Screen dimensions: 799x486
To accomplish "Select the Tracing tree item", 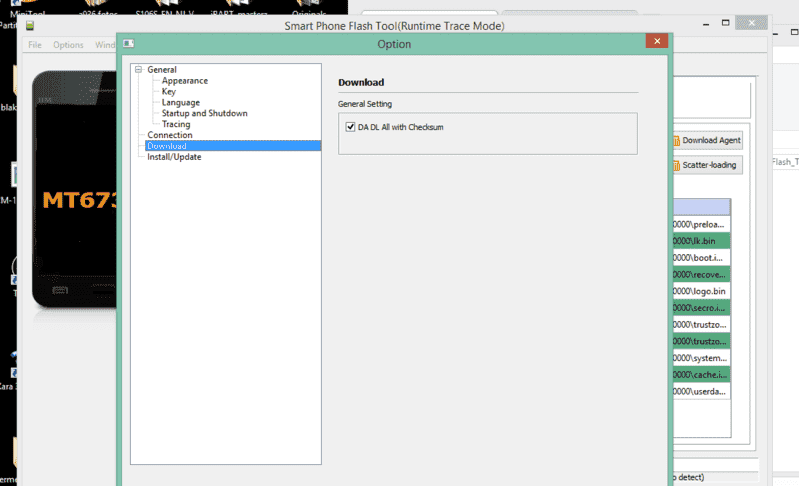I will point(176,124).
